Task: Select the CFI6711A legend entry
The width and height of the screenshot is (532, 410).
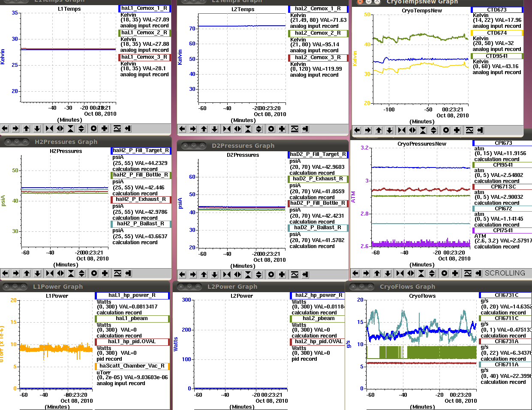Action: coord(505,365)
